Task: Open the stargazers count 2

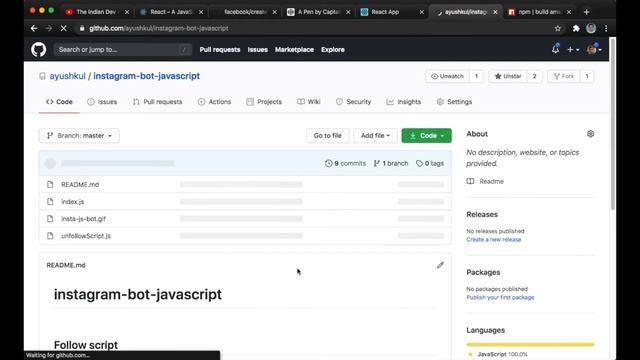Action: coord(534,76)
